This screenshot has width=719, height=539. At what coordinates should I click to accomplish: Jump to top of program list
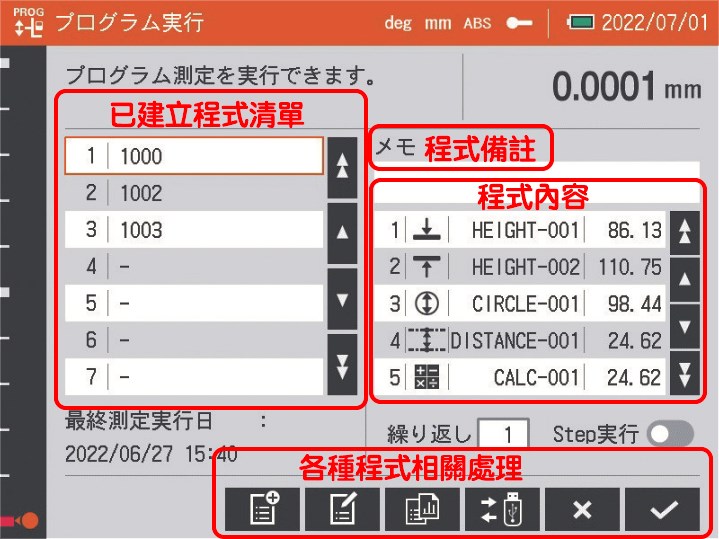coord(342,165)
